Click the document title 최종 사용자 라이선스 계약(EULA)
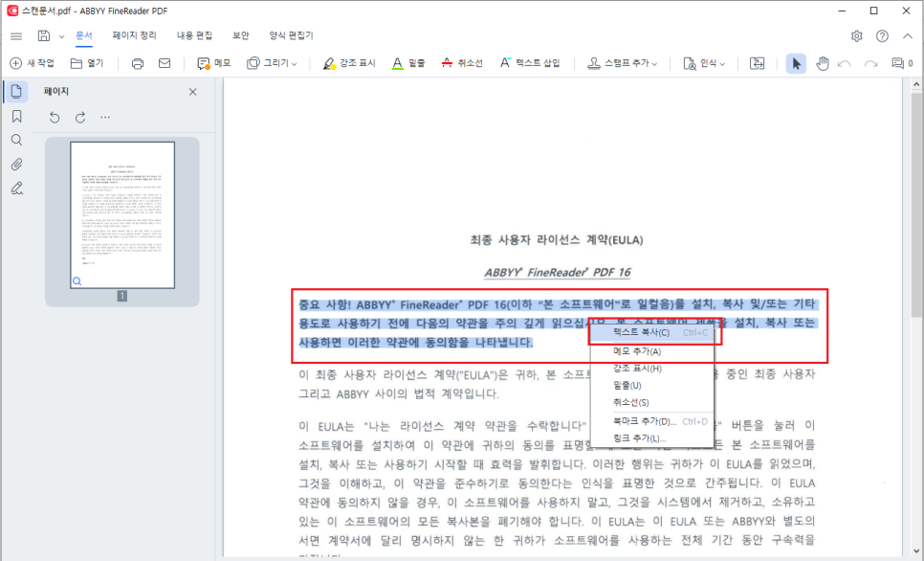Screen dimensions: 924x561 point(557,240)
